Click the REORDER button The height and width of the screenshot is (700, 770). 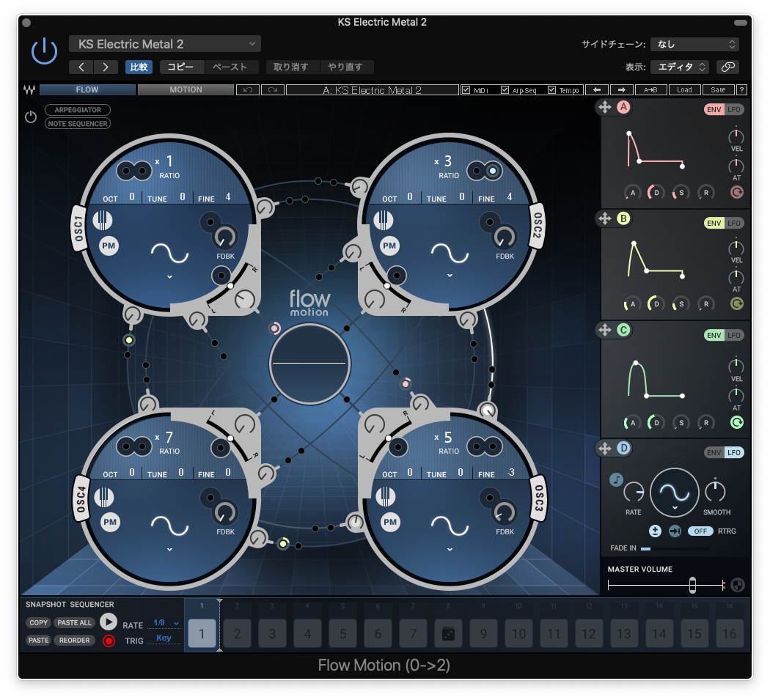coord(74,641)
